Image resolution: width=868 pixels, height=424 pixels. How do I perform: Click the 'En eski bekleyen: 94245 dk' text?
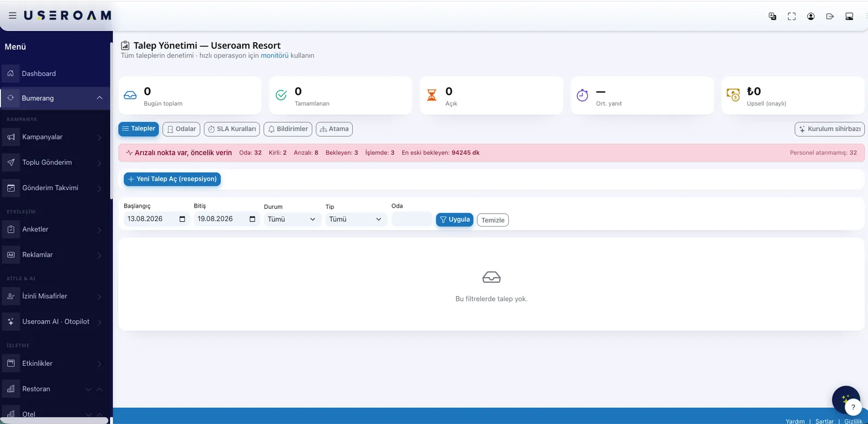(441, 153)
